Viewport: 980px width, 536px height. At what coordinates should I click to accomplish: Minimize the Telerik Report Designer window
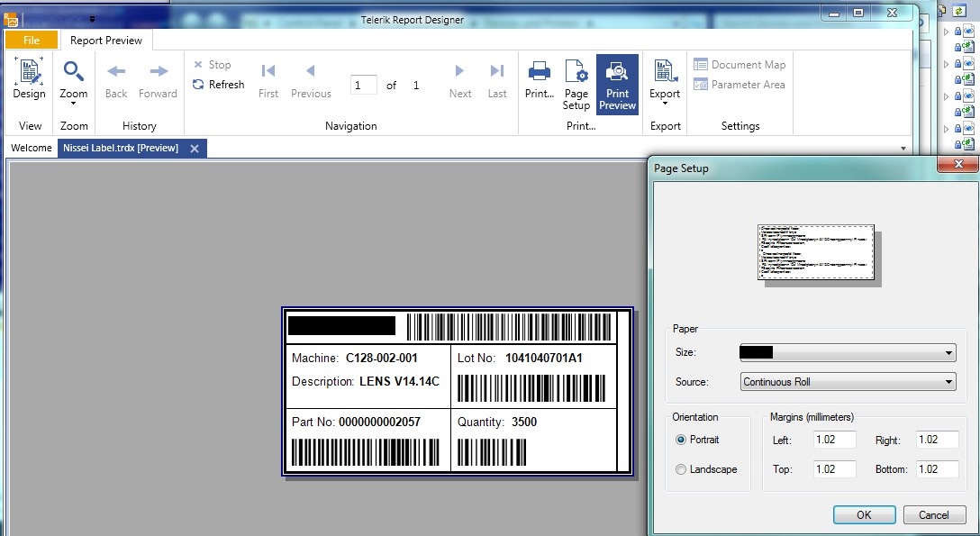click(x=834, y=14)
